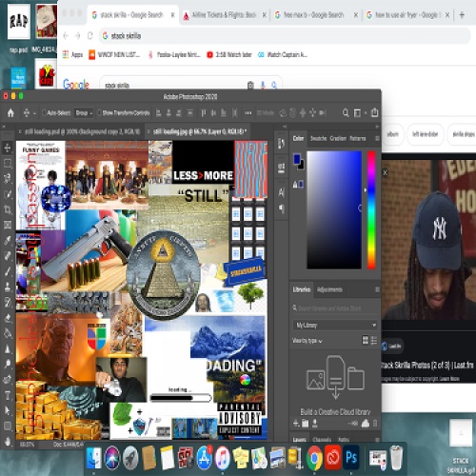The height and width of the screenshot is (476, 476).
Task: Open the Paragraph panel icon
Action: coord(282,208)
